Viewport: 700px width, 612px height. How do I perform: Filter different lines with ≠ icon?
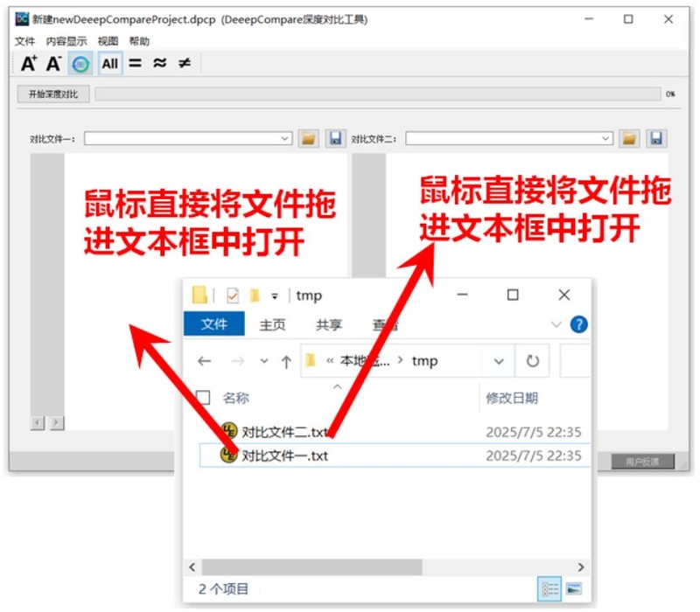point(185,63)
